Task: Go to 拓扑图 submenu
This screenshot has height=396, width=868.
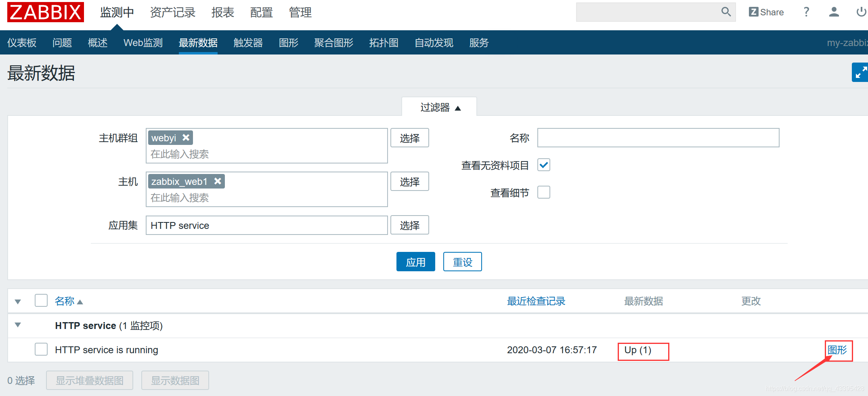Action: [x=384, y=43]
